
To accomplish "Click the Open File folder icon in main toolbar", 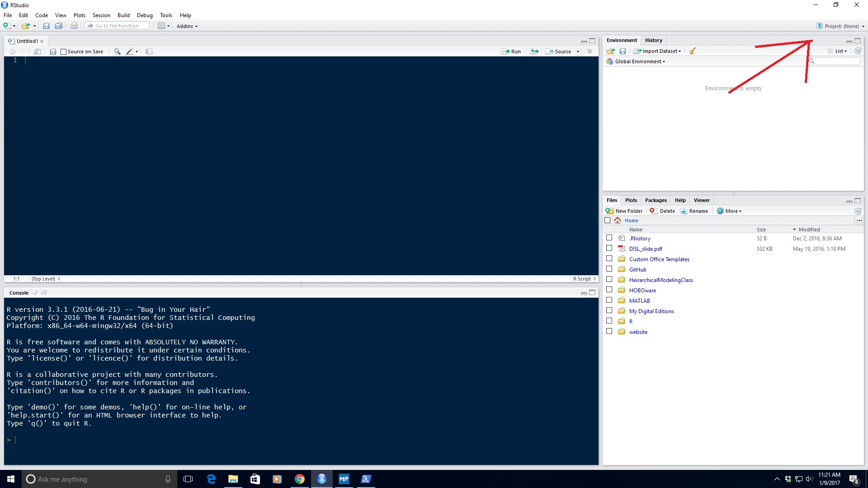I will (x=25, y=26).
